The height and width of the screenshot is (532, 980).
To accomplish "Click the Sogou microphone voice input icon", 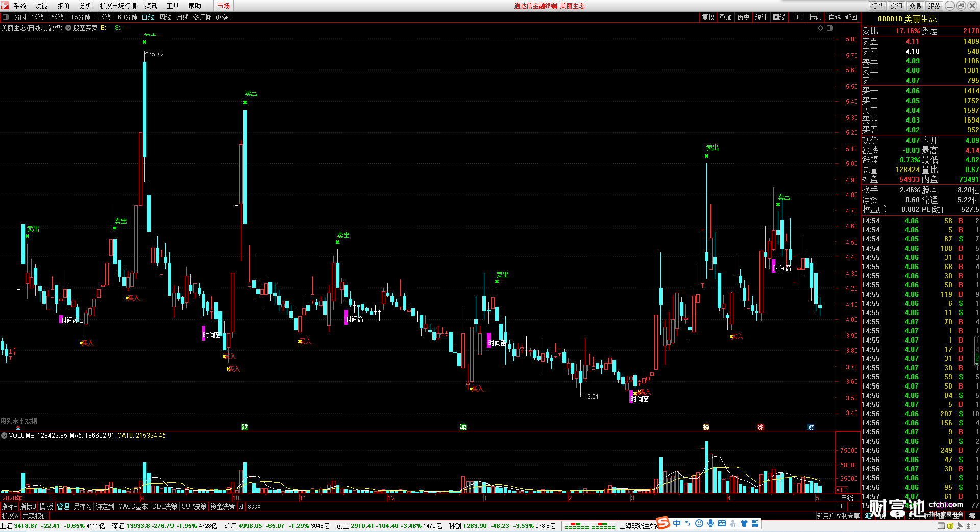I will (710, 523).
